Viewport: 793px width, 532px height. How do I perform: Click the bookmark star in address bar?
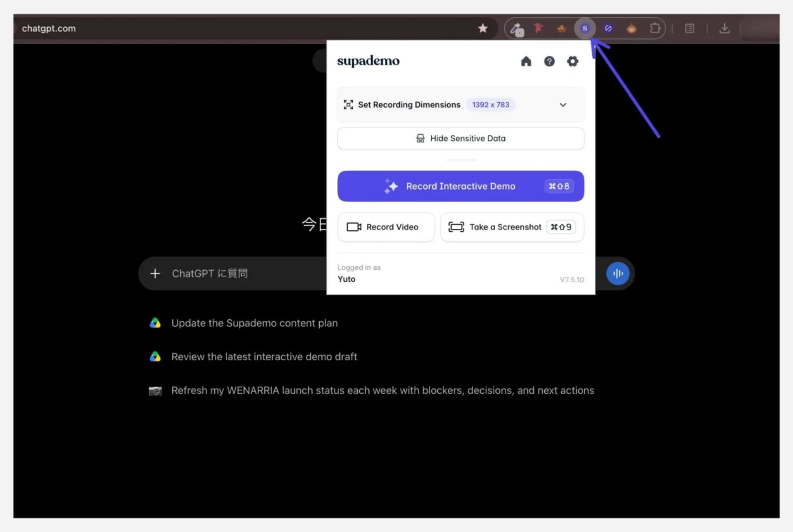[x=483, y=28]
